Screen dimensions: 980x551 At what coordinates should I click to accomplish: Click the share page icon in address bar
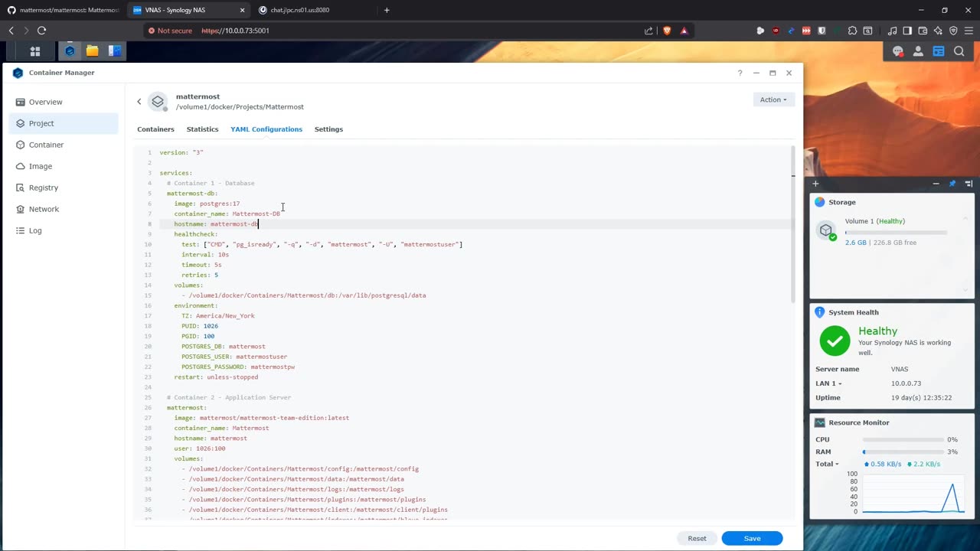[648, 31]
